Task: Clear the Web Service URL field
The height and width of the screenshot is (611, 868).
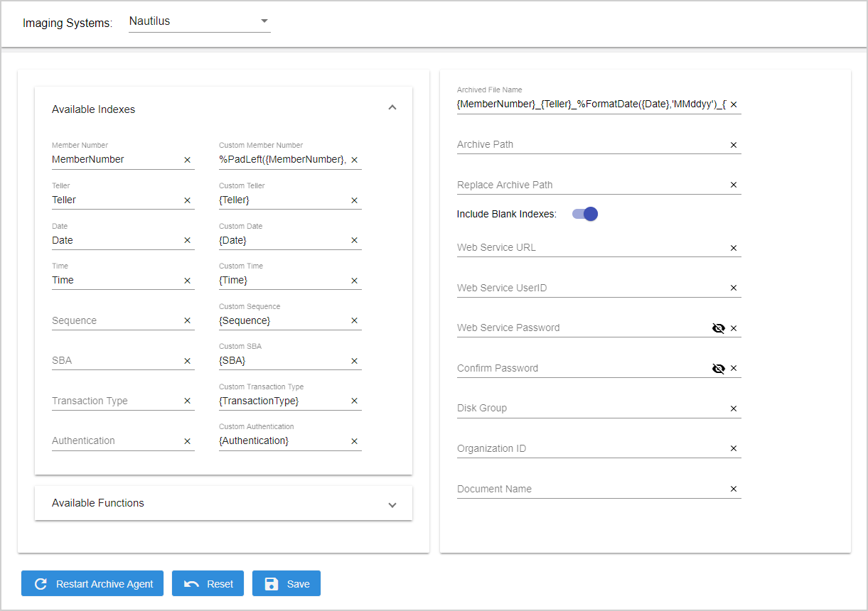Action: point(734,248)
